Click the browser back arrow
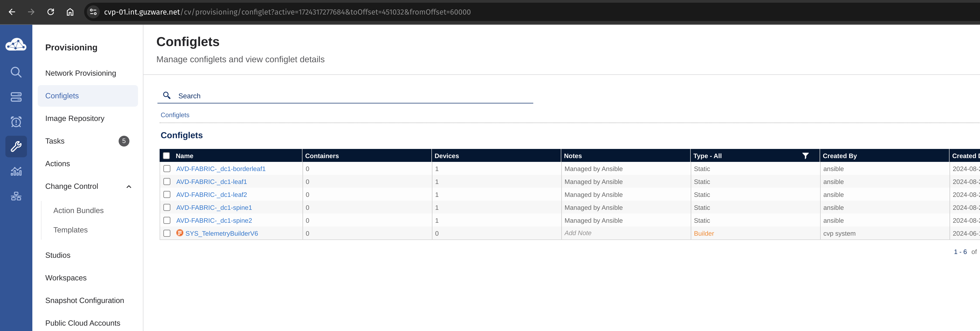The image size is (980, 331). click(12, 12)
